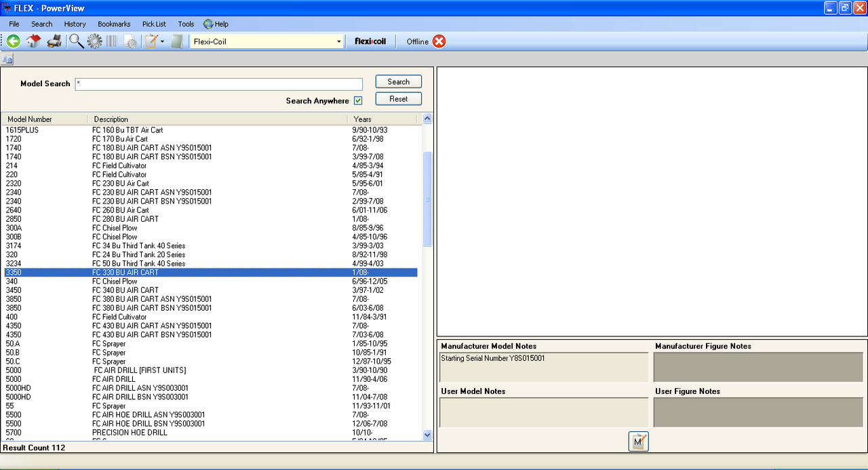
Task: Click the document with gear icon
Action: click(x=131, y=41)
